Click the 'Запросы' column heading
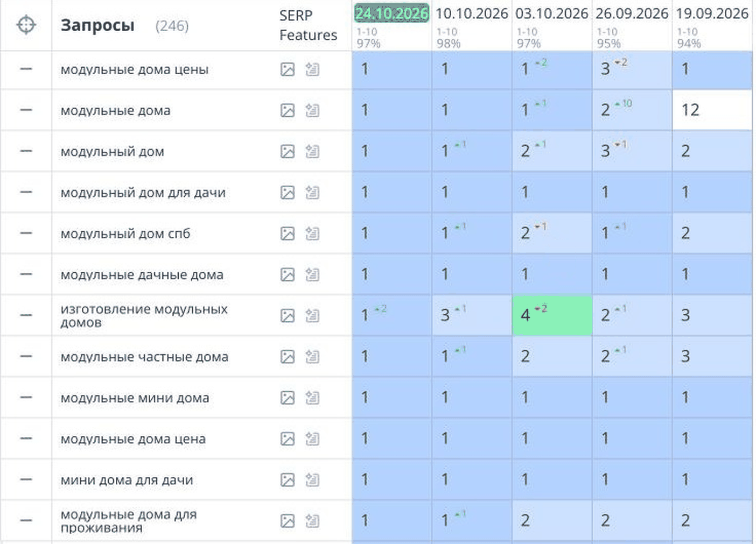The height and width of the screenshot is (544, 756). [97, 25]
